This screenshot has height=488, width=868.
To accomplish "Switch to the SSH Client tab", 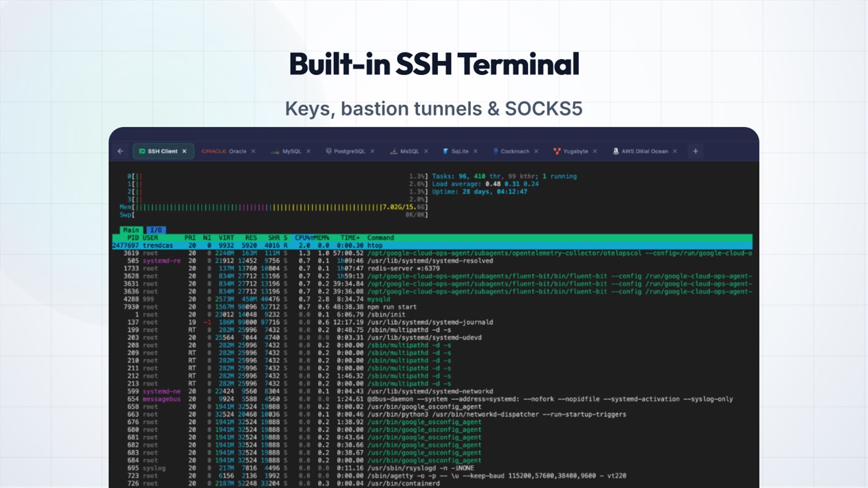I will 163,151.
